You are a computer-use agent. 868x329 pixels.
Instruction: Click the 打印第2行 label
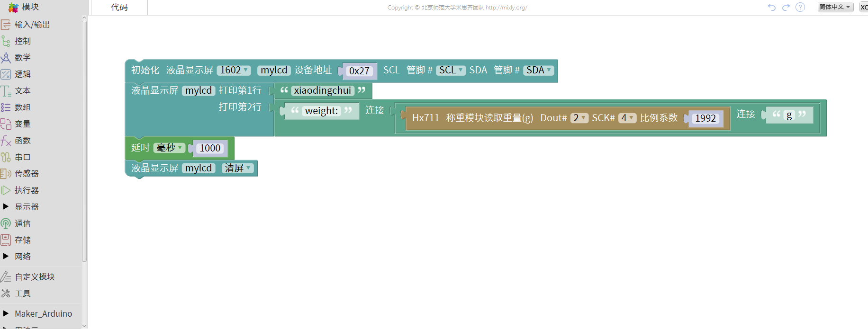pos(240,107)
